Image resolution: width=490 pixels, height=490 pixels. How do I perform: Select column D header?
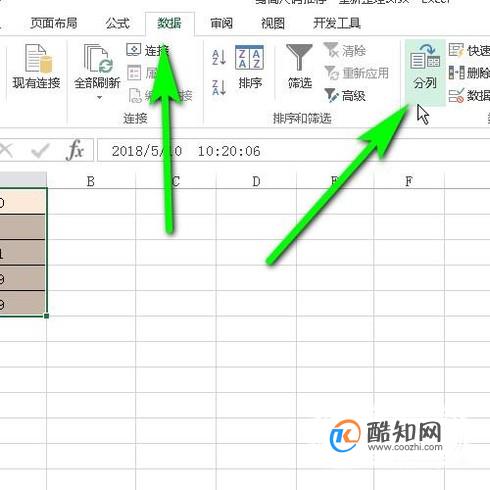(256, 181)
